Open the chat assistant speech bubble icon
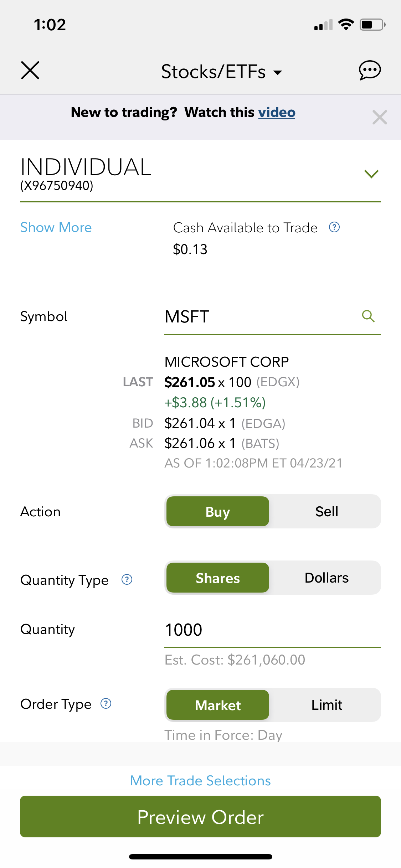Screen dimensions: 401x868 coord(370,70)
